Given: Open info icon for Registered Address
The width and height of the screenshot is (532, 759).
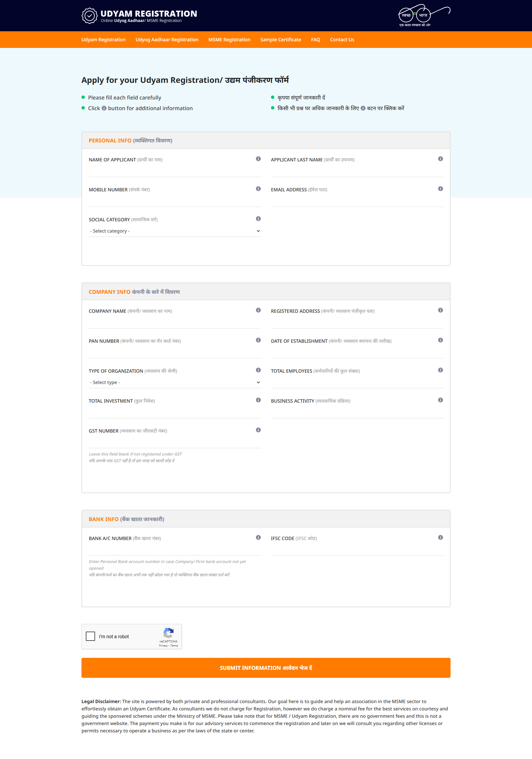Looking at the screenshot, I should [x=441, y=310].
